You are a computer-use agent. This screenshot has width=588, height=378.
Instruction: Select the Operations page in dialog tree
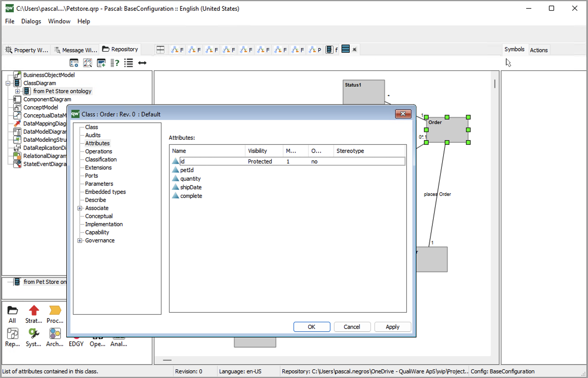[x=98, y=151]
